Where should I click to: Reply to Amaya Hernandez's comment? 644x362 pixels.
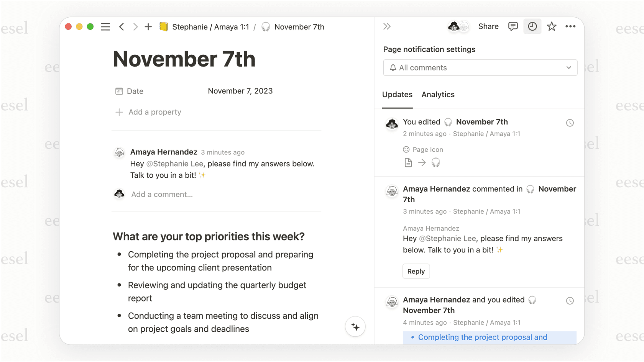(416, 271)
